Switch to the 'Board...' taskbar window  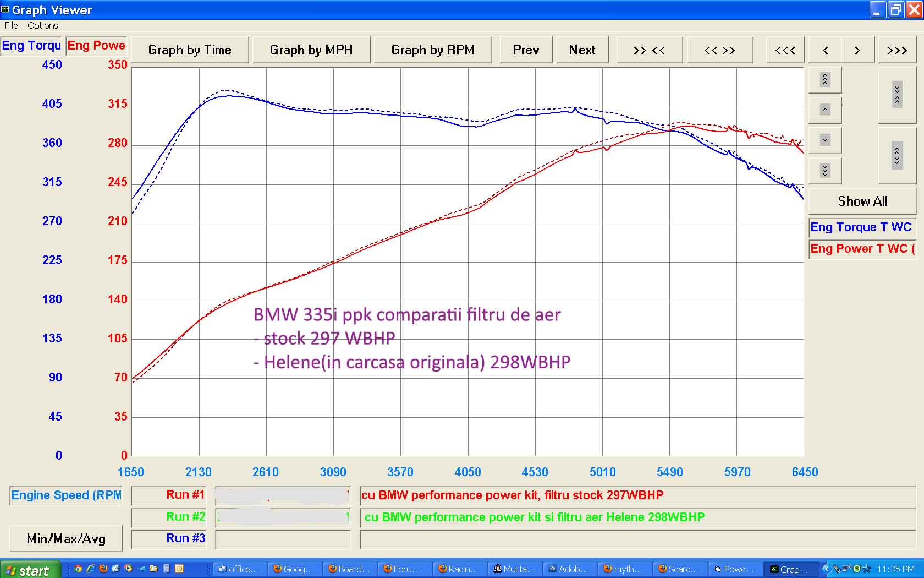tap(349, 569)
